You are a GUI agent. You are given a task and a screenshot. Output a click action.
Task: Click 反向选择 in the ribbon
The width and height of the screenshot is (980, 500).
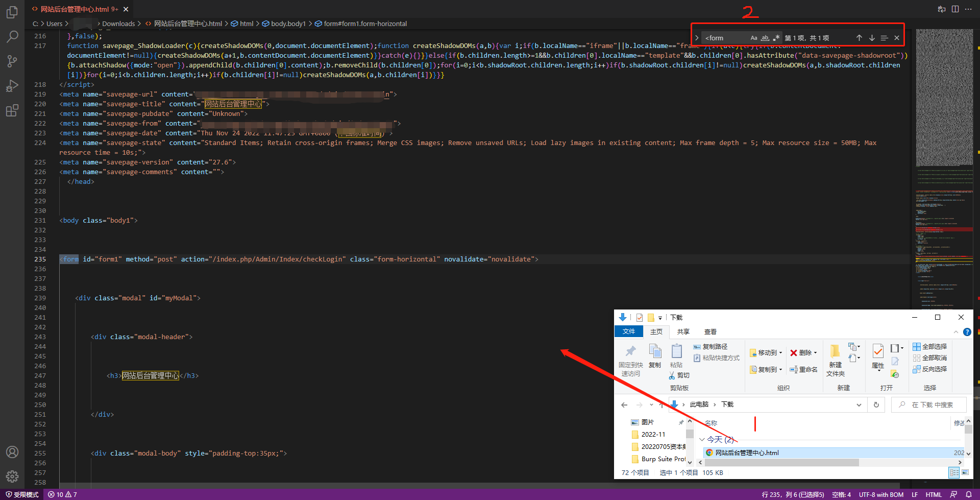[x=930, y=369]
